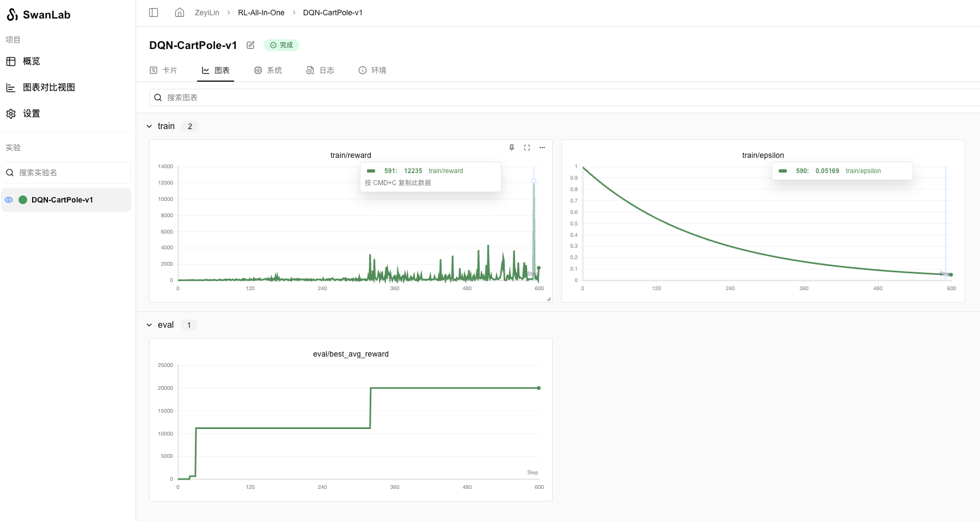Image resolution: width=980 pixels, height=521 pixels.
Task: Click the 设置 gear icon
Action: point(11,114)
